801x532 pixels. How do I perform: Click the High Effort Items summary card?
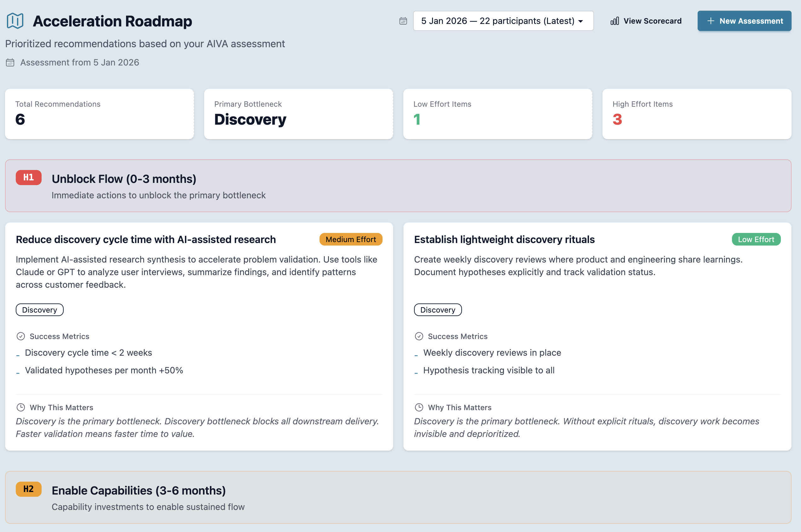(x=696, y=114)
